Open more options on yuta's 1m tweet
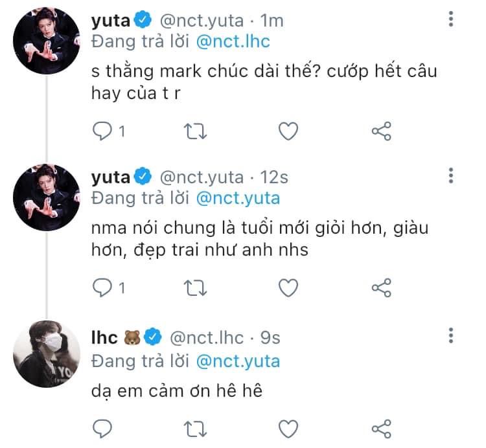 [x=451, y=19]
